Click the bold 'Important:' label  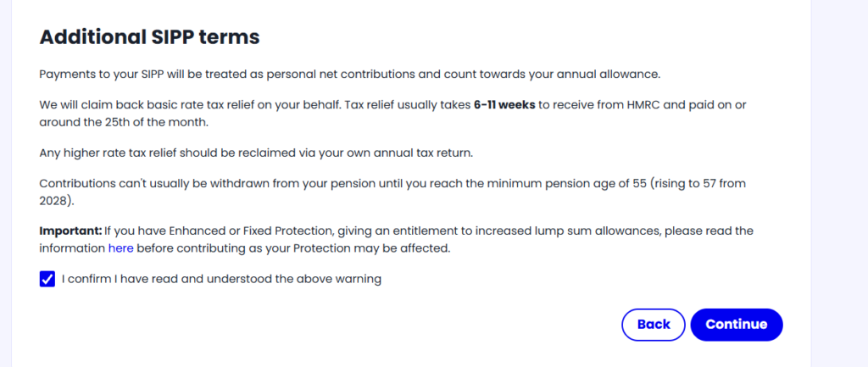[71, 231]
